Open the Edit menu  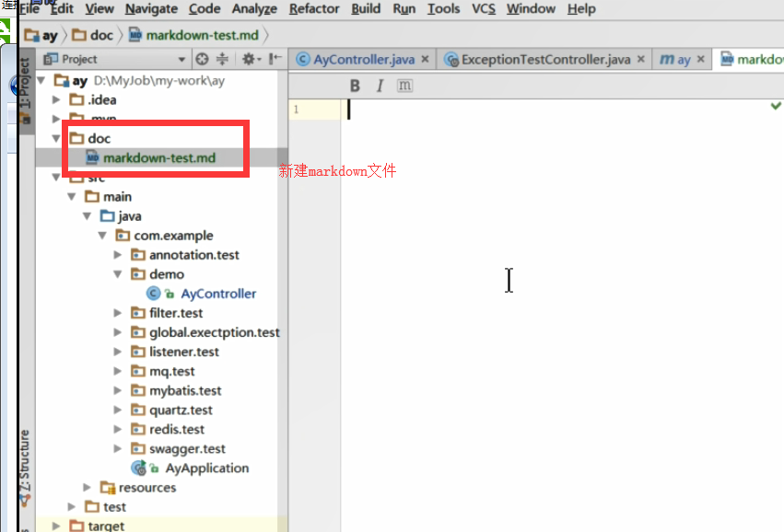point(62,9)
